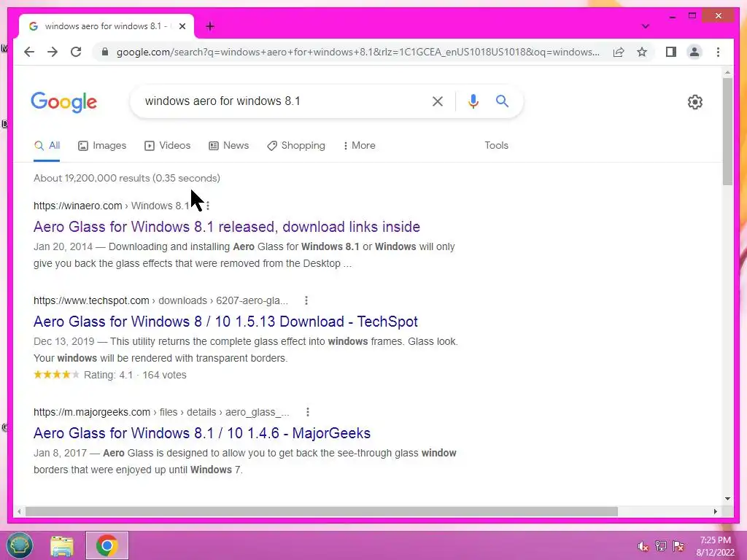This screenshot has height=560, width=747.
Task: Reload the current page
Action: tap(76, 52)
